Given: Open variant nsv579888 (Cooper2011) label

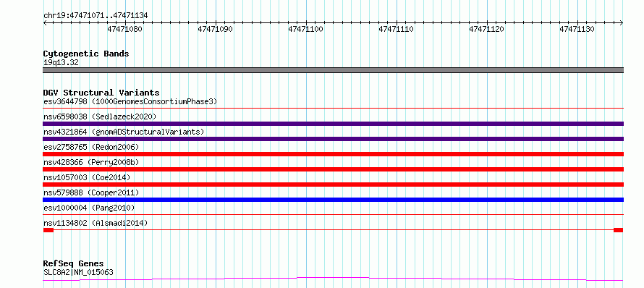Looking at the screenshot, I should tap(91, 192).
